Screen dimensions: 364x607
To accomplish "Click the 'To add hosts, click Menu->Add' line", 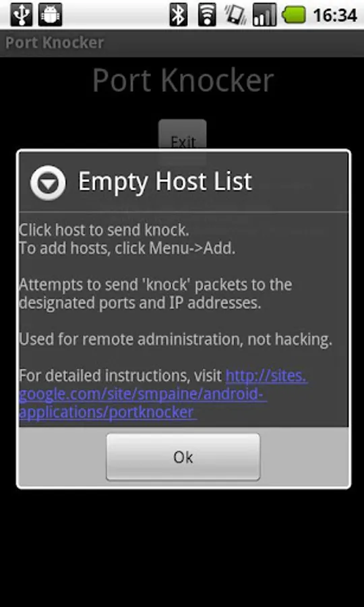I will pyautogui.click(x=127, y=248).
